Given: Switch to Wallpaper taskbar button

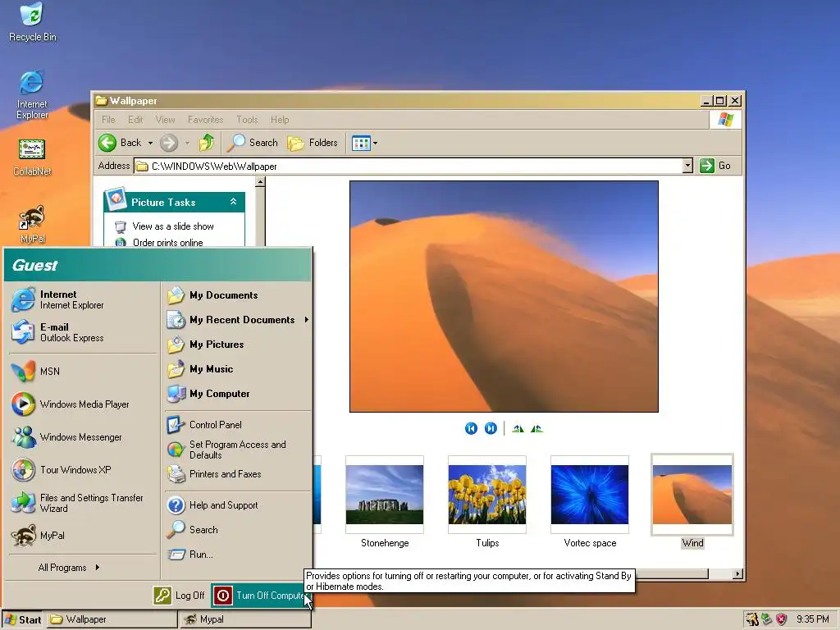Looking at the screenshot, I should point(112,619).
